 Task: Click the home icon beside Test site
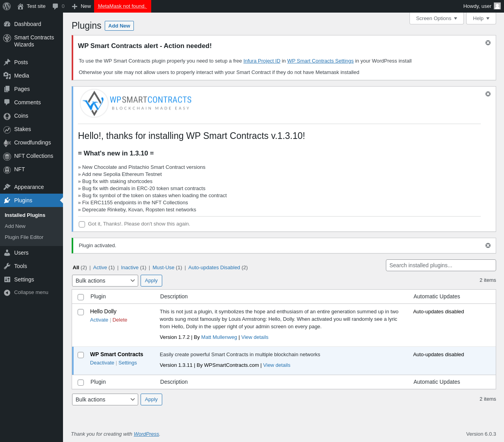[20, 6]
